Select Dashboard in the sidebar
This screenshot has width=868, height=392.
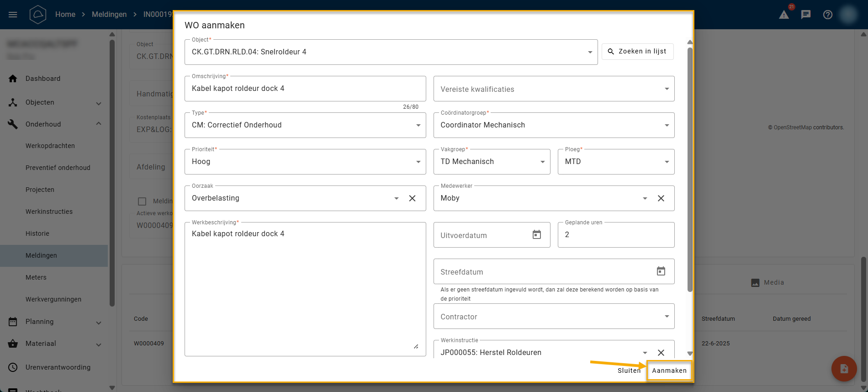click(43, 79)
